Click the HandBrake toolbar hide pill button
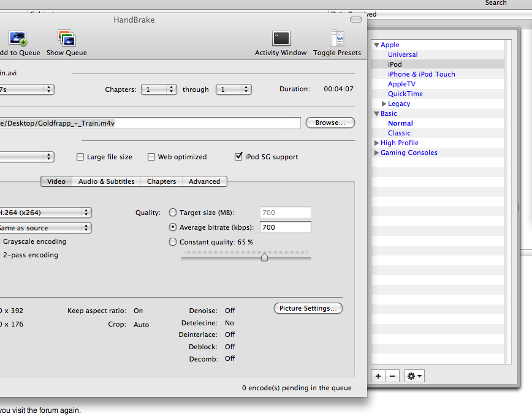Screen dimensions: 532x416 coord(356,20)
